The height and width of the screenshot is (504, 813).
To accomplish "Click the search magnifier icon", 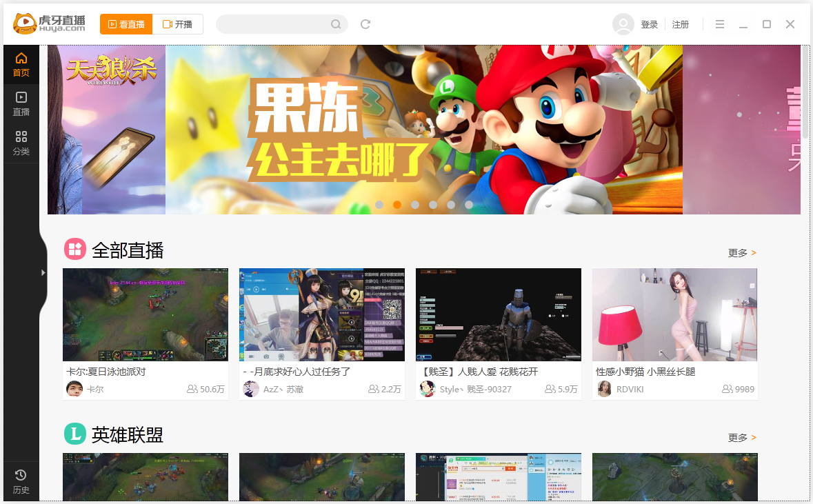I will pyautogui.click(x=336, y=24).
